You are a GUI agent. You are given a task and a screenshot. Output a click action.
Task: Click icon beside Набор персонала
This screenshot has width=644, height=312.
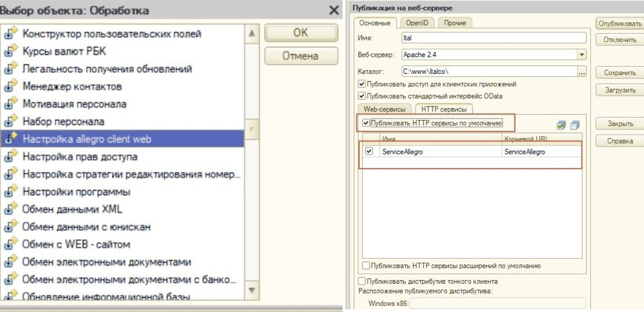click(x=11, y=121)
